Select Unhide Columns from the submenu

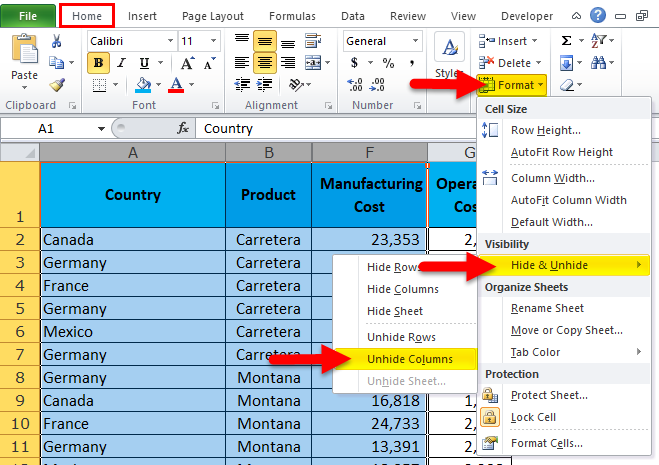(x=409, y=359)
